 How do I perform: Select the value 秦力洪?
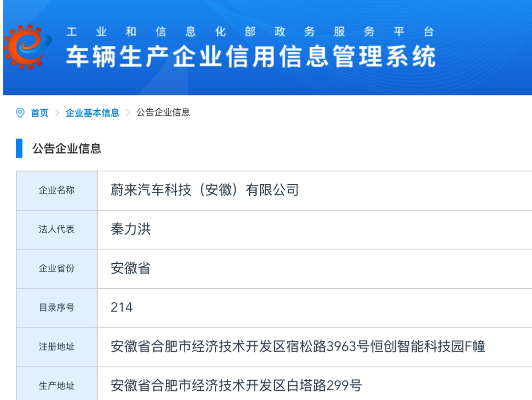point(131,229)
